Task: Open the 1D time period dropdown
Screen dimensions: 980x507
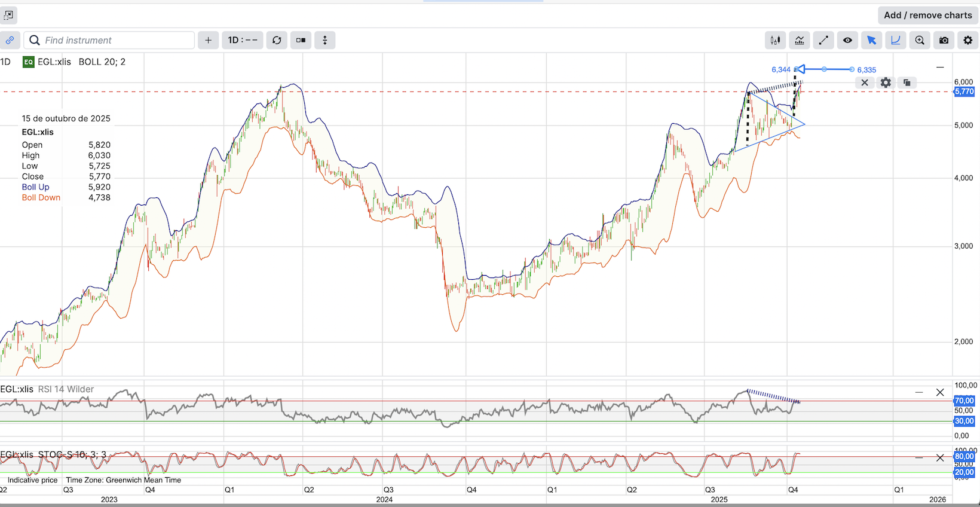Action: [x=242, y=40]
